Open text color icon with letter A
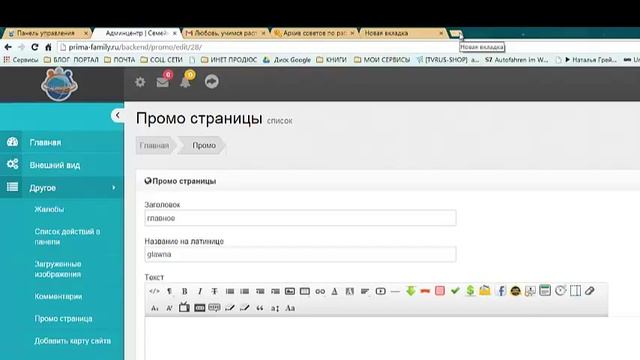 coord(335,291)
